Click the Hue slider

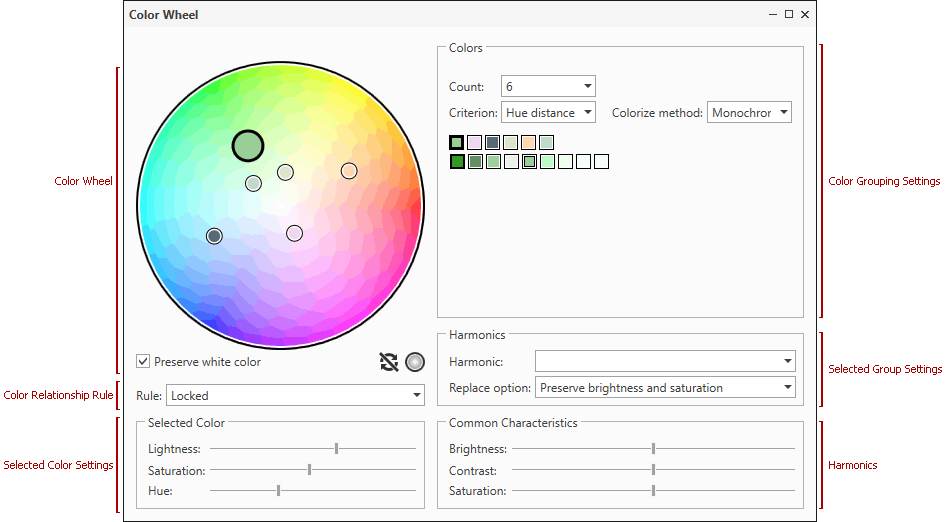tap(313, 491)
